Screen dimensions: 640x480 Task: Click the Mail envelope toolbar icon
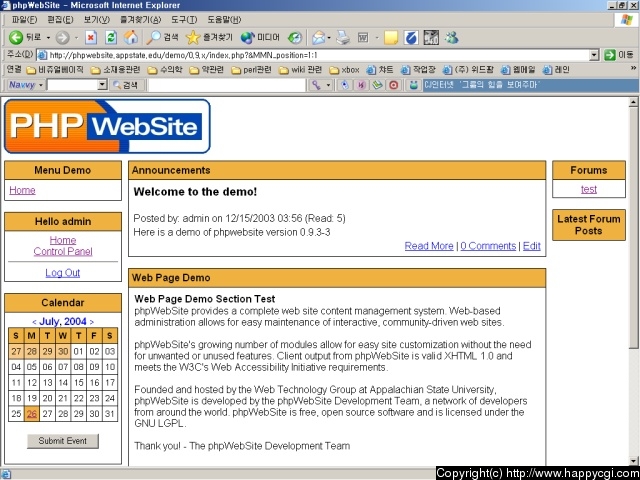click(x=318, y=38)
